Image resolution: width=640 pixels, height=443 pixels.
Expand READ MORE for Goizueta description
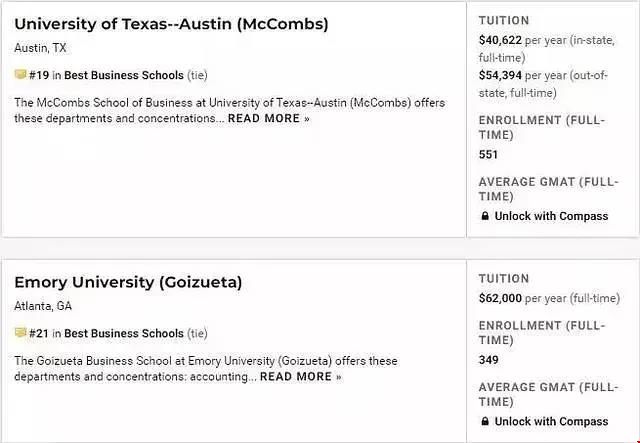click(x=301, y=376)
